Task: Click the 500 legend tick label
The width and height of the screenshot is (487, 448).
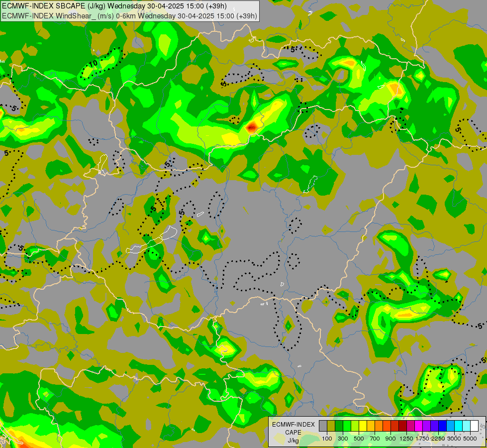Action: [359, 439]
